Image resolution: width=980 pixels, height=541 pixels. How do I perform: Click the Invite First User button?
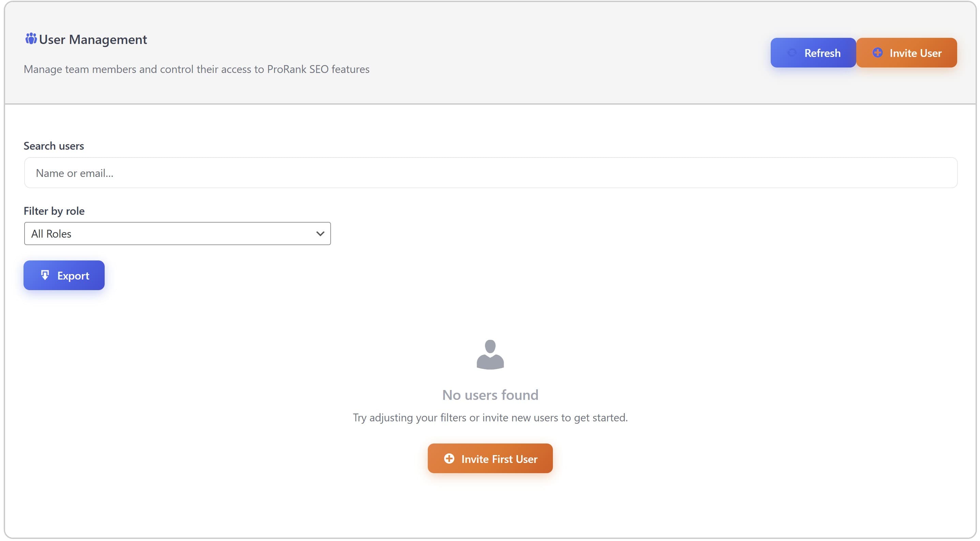(490, 459)
